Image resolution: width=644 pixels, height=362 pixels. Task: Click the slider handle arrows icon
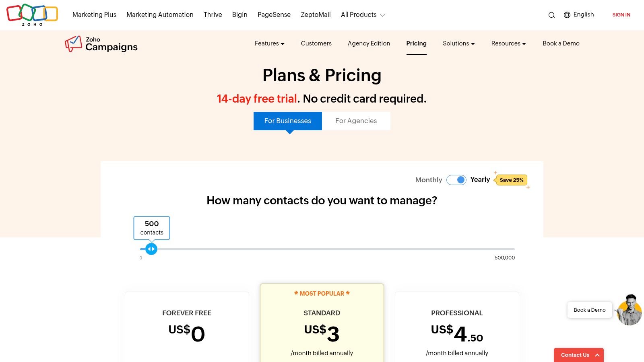(x=151, y=249)
